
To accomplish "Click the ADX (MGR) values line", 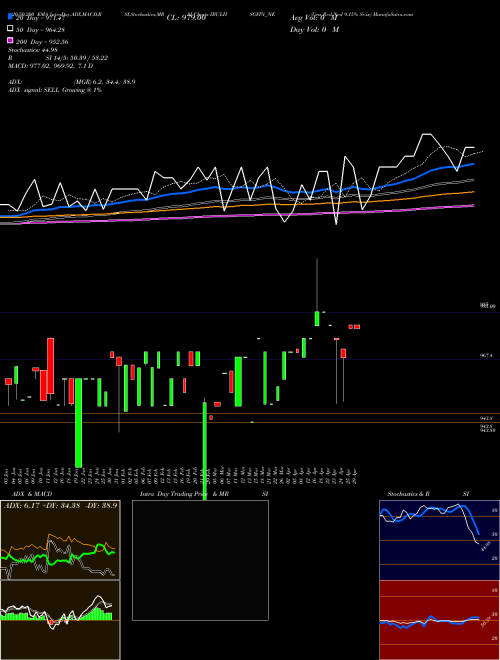I will [72, 82].
